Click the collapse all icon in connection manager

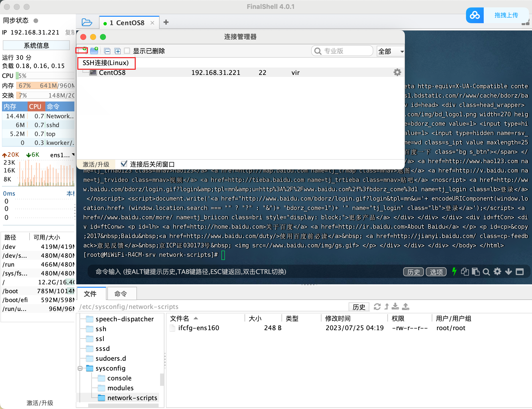(107, 51)
